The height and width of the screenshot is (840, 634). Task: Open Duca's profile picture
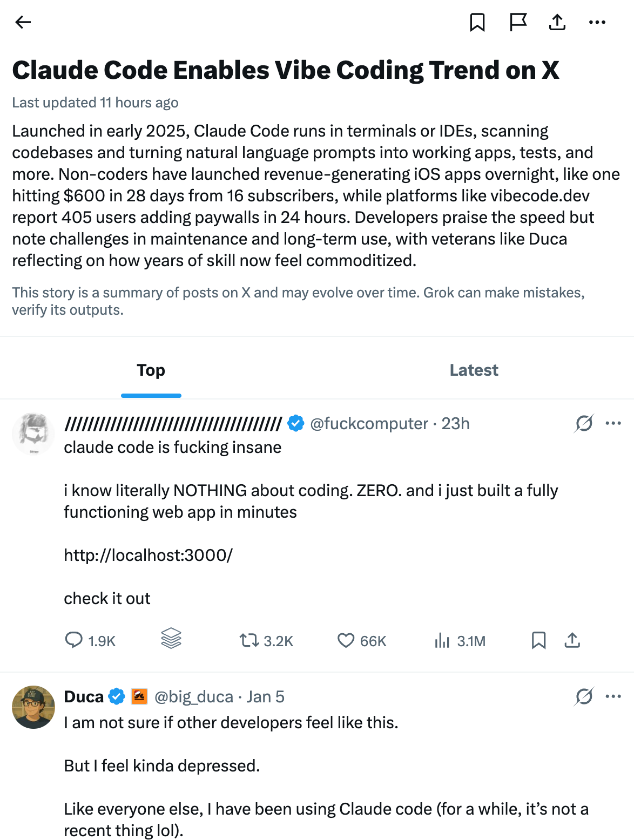click(x=33, y=707)
